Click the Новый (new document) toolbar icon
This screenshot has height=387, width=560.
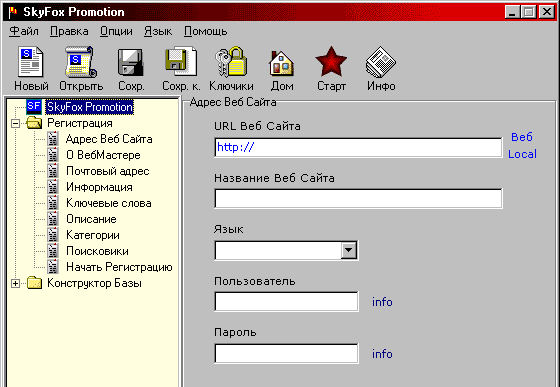pyautogui.click(x=31, y=63)
